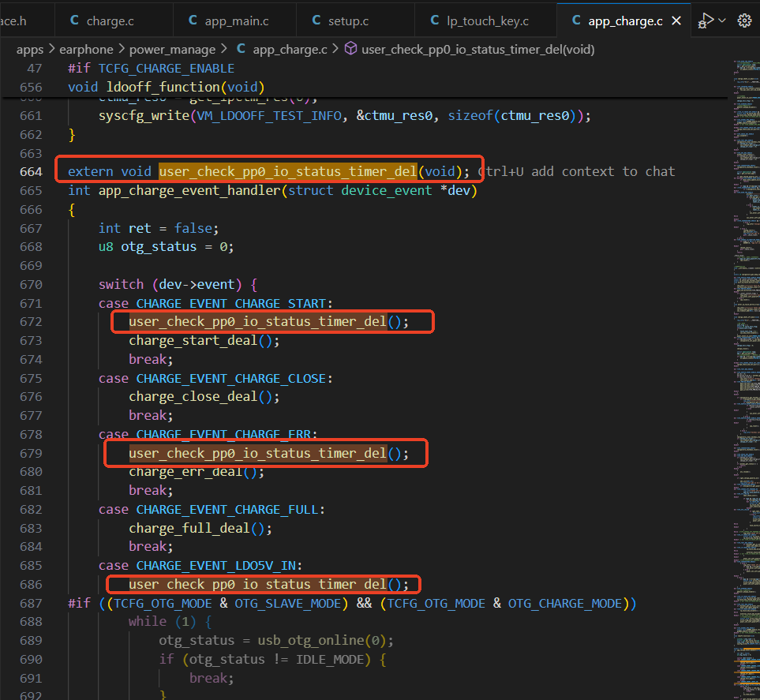Click 'CHARGE_EVENT_CHARGE_START' case label
Screen dimensions: 760x700
(x=230, y=304)
